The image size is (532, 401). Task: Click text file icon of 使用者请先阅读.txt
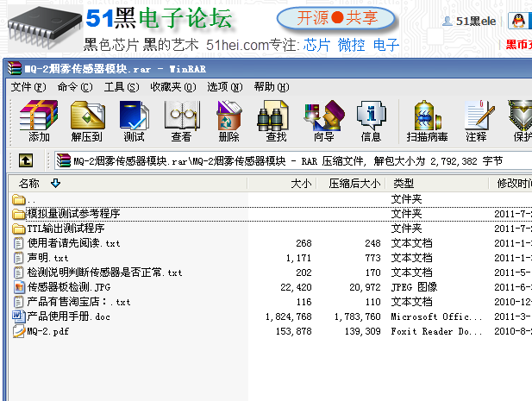pos(18,243)
